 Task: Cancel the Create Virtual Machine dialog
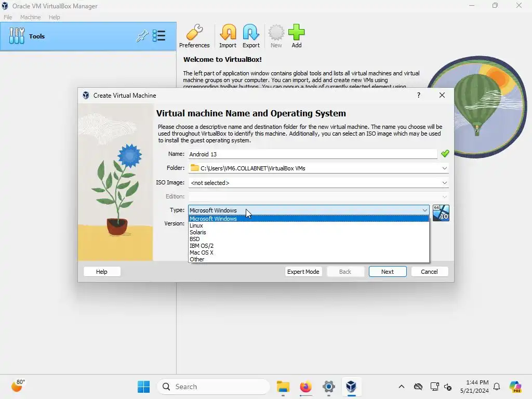coord(430,272)
